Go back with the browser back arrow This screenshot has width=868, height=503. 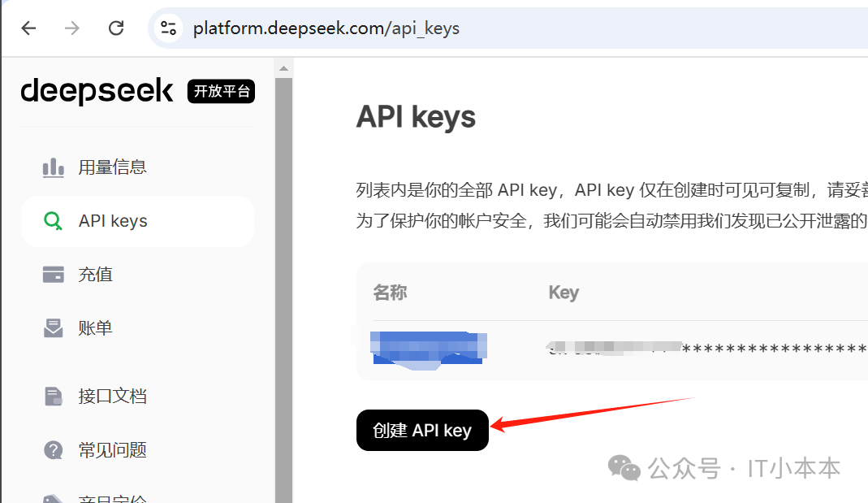28,28
